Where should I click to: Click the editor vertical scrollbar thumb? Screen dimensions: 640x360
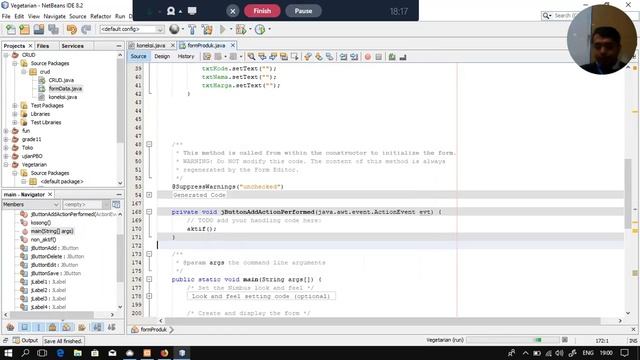point(628,193)
